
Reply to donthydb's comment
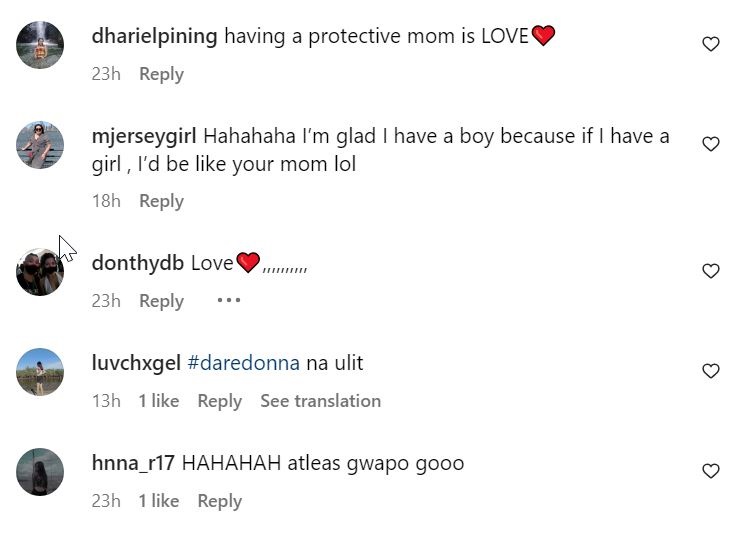[161, 301]
